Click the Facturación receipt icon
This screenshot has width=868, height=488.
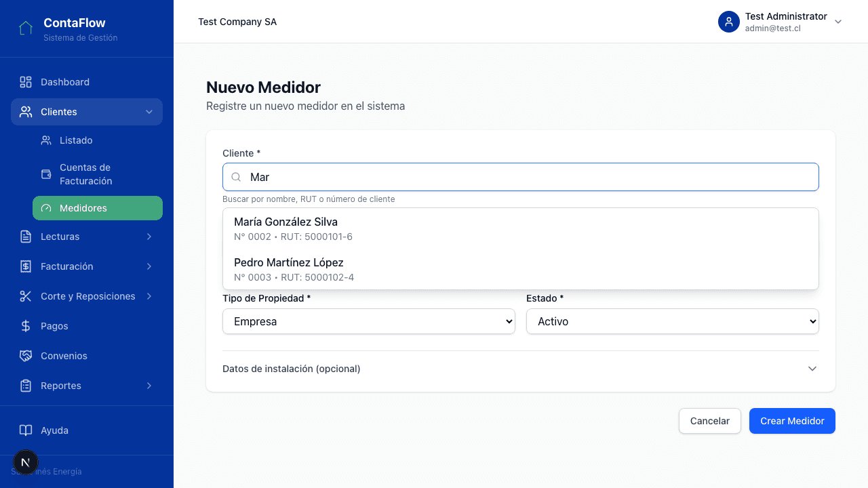(26, 266)
